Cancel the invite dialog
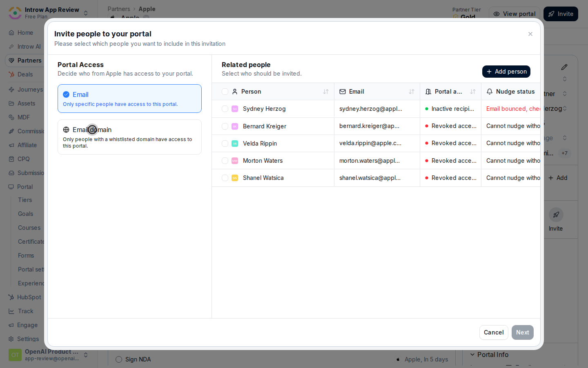588x368 pixels. point(494,332)
